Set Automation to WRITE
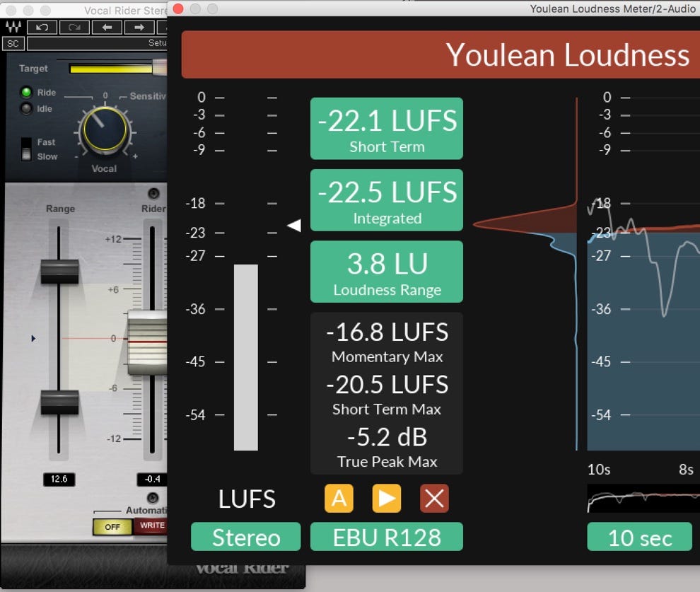Viewport: 700px width, 592px height. [151, 526]
